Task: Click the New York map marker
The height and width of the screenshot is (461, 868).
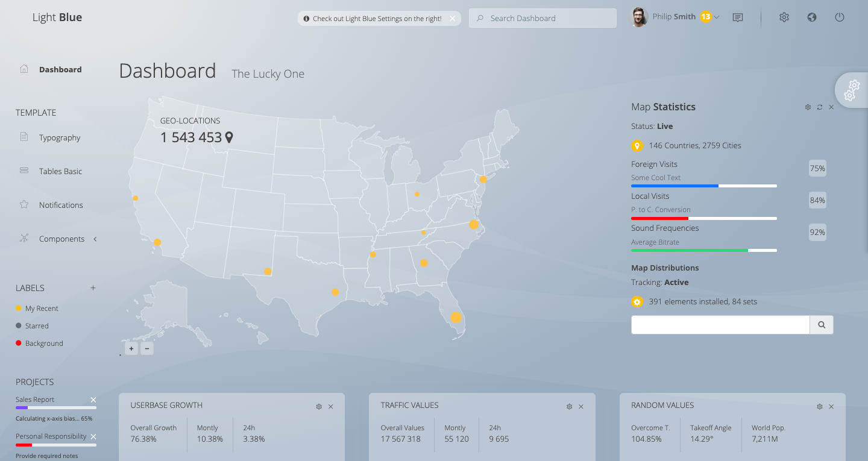Action: (483, 179)
